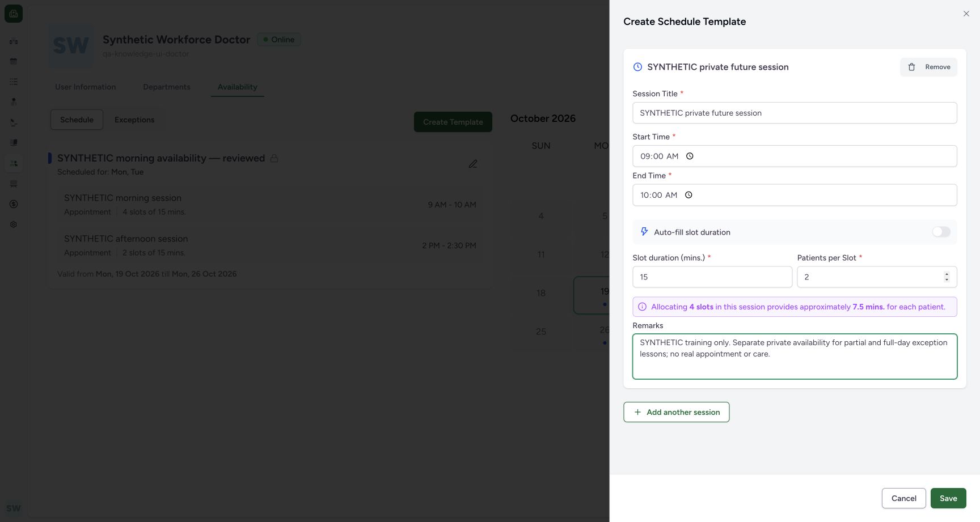Click the clock icon beside session heading
This screenshot has height=522, width=980.
(637, 67)
